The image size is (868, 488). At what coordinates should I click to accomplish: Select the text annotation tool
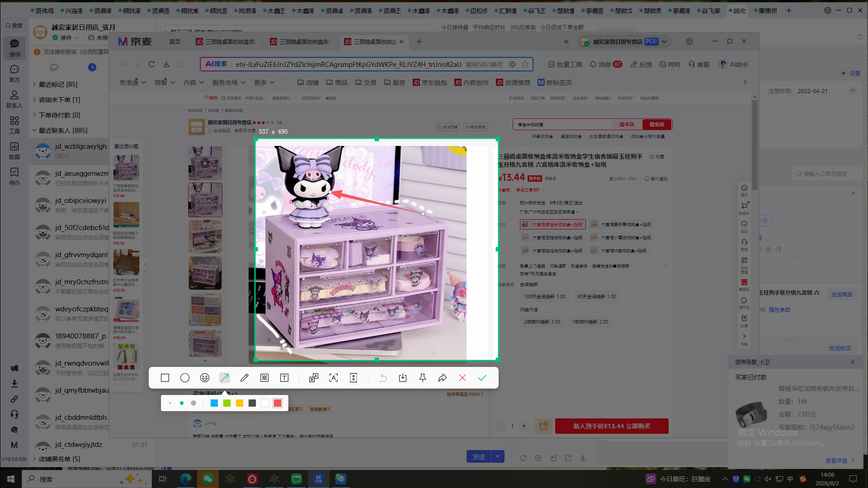tap(284, 378)
